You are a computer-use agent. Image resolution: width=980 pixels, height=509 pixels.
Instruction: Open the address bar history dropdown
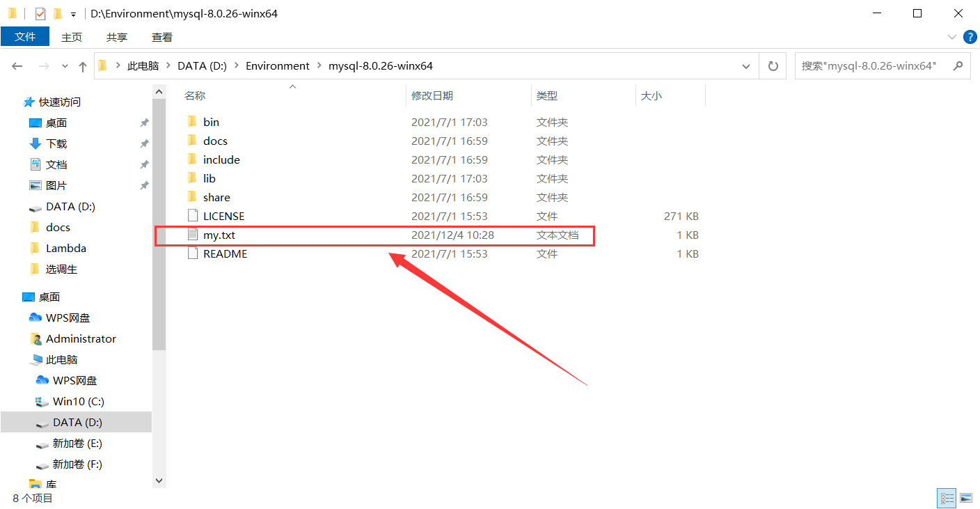tap(745, 65)
